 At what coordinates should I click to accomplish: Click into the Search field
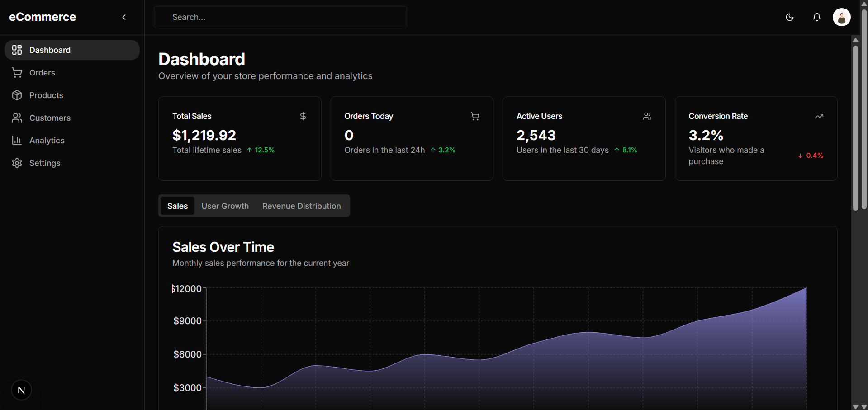[280, 17]
